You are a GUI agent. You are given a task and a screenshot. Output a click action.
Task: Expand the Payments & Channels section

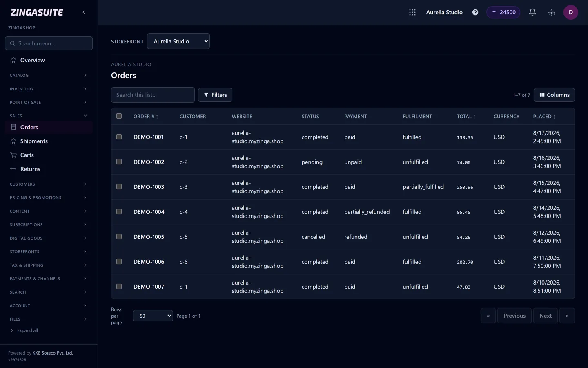[x=49, y=278]
